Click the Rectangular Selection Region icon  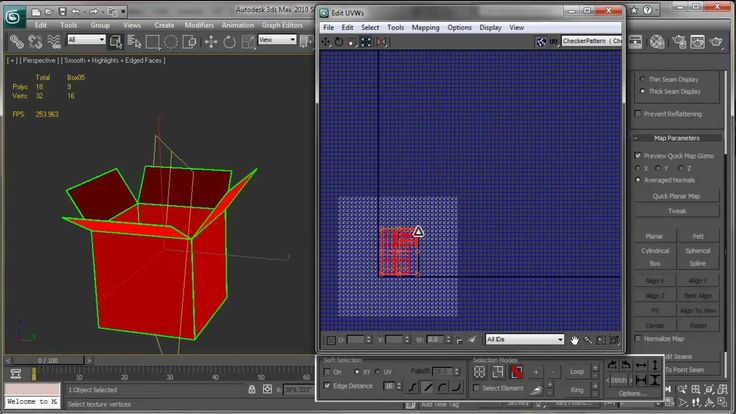pyautogui.click(x=153, y=42)
